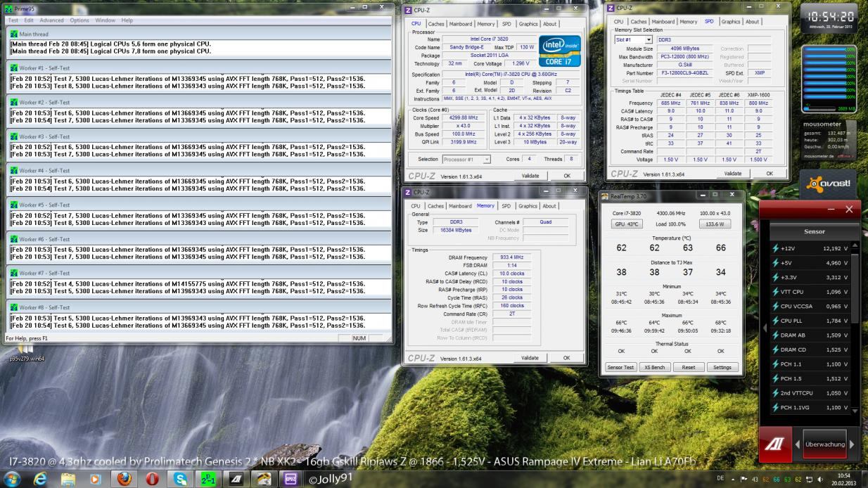The image size is (868, 488).
Task: Click the Worker #2 Self-Test icon
Action: (x=13, y=102)
